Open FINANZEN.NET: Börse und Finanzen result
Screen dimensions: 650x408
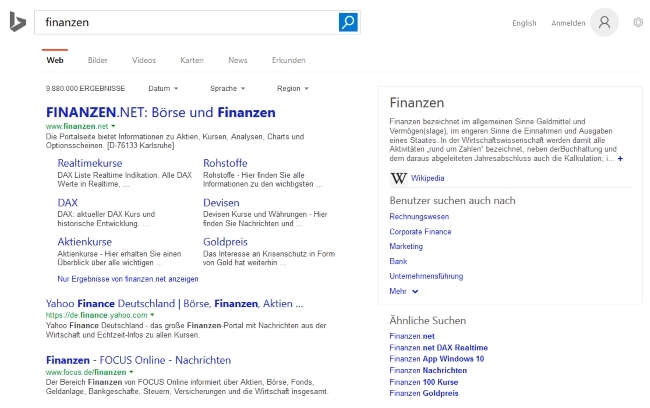161,112
